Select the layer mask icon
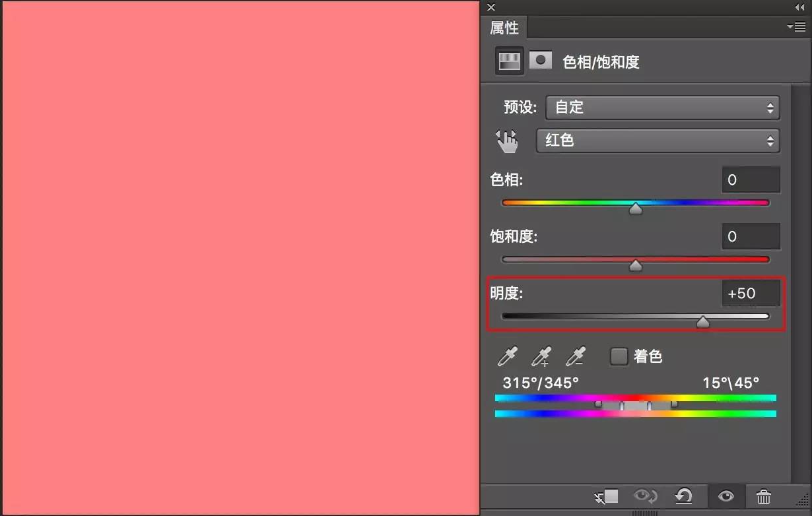 pyautogui.click(x=541, y=61)
